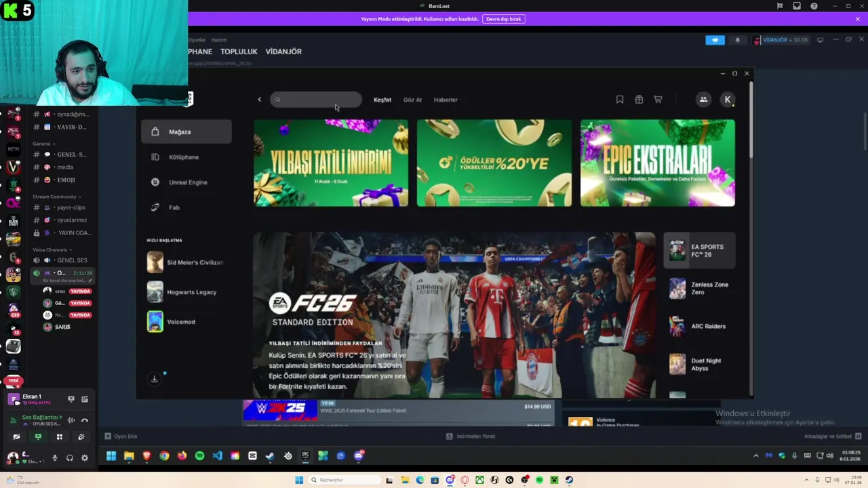Open the streamed Windows Start button

[111, 456]
